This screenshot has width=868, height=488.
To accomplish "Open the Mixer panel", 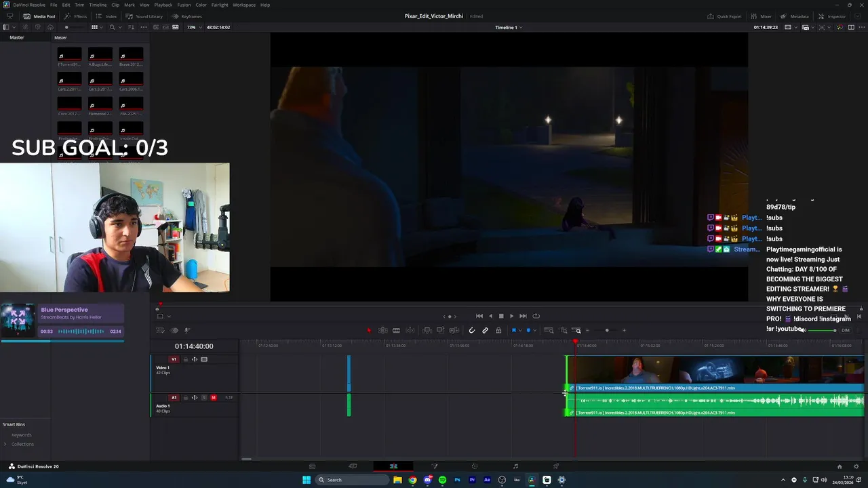I will (761, 16).
